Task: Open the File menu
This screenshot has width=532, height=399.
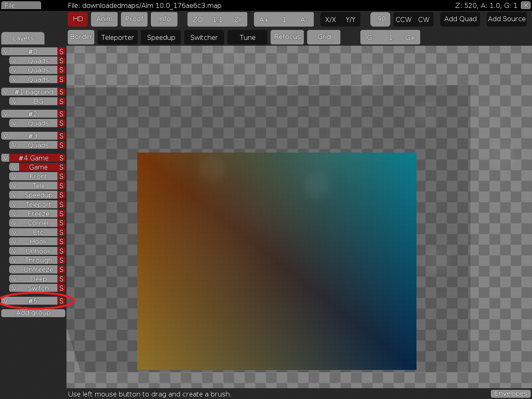Action: coord(21,5)
